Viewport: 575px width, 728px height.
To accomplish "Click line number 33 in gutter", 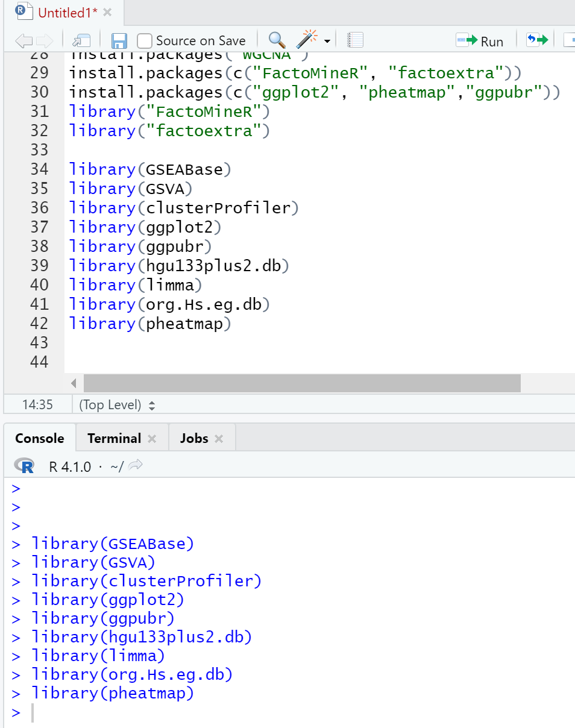I will coord(39,150).
